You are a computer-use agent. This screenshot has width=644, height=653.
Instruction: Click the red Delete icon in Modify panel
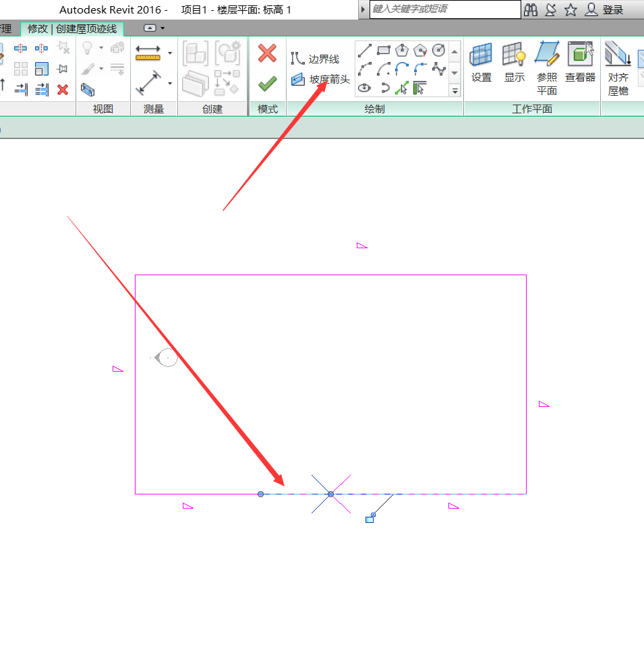click(x=63, y=89)
